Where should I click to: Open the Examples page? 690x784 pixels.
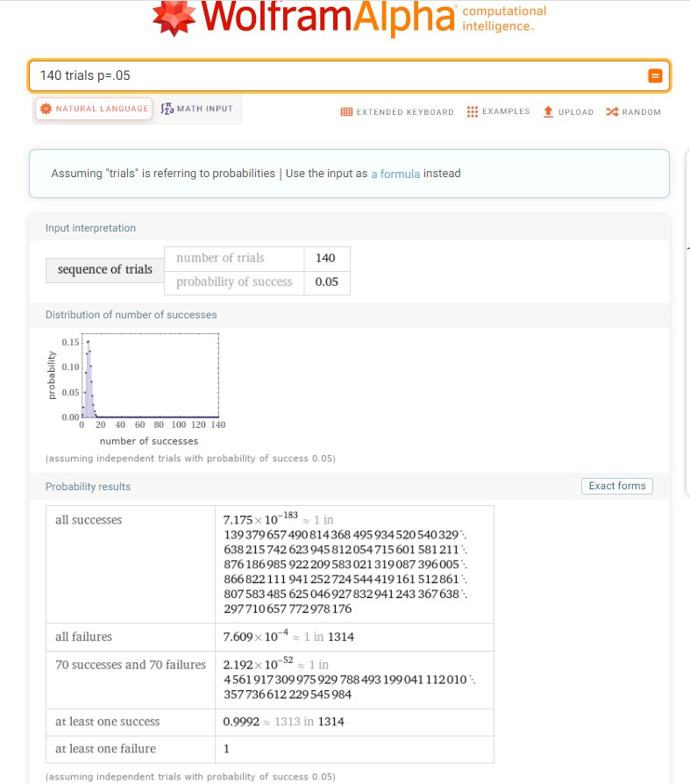[498, 111]
